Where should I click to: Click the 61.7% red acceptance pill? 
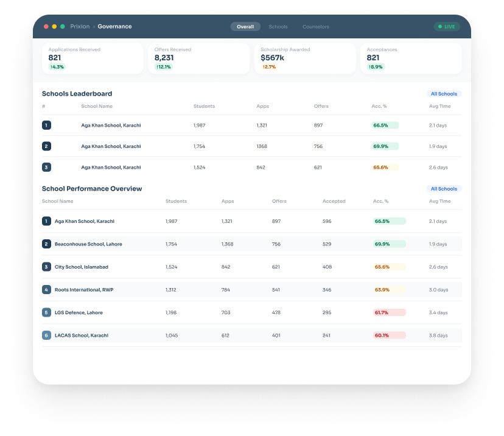pyautogui.click(x=389, y=312)
